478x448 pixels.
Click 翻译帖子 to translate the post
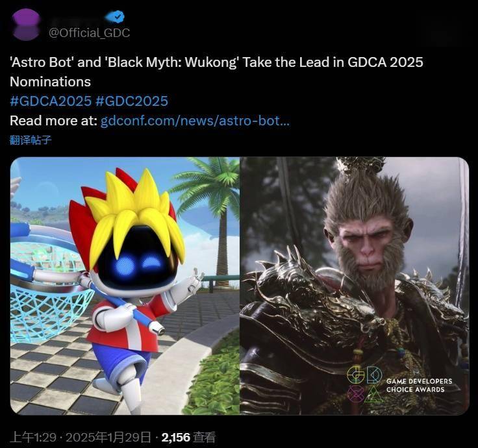tap(31, 140)
